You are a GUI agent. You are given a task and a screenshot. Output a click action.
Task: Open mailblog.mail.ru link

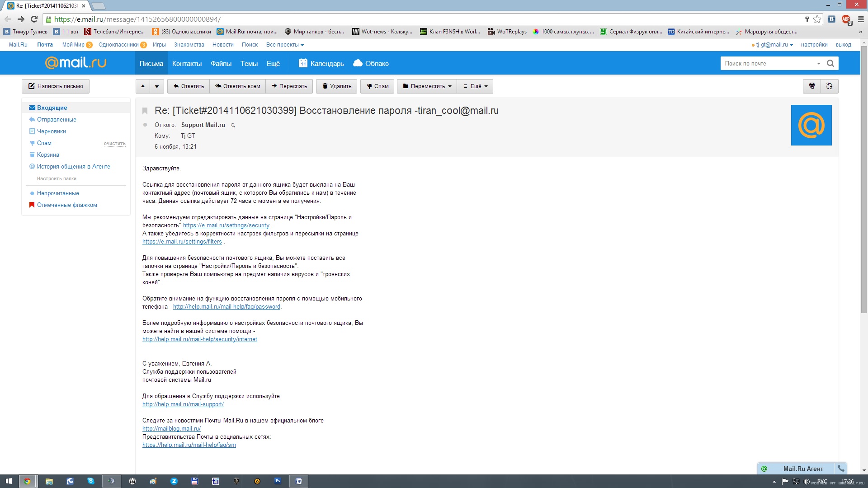coord(171,428)
